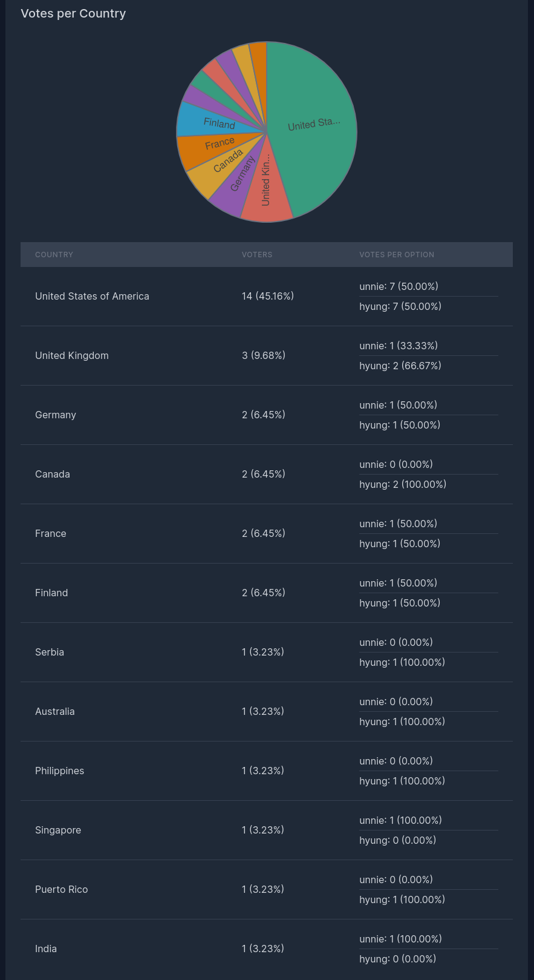Click the India country name
534x980 pixels.
[46, 949]
